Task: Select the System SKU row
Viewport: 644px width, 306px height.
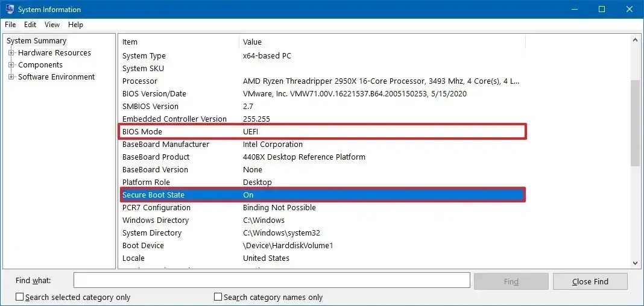Action: click(323, 69)
